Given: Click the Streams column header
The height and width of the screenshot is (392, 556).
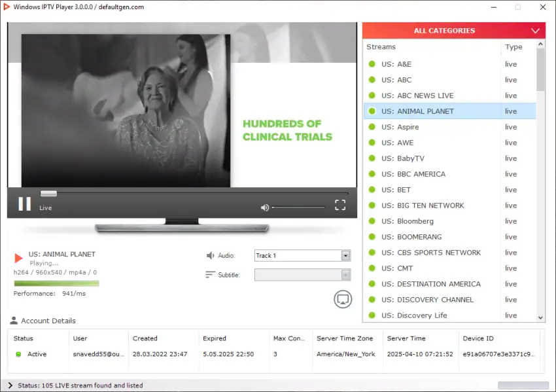Looking at the screenshot, I should pos(381,47).
